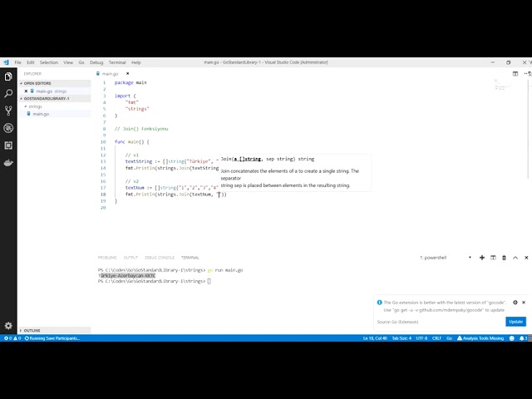Close the main.go editor tab
The image size is (532, 399).
(127, 74)
